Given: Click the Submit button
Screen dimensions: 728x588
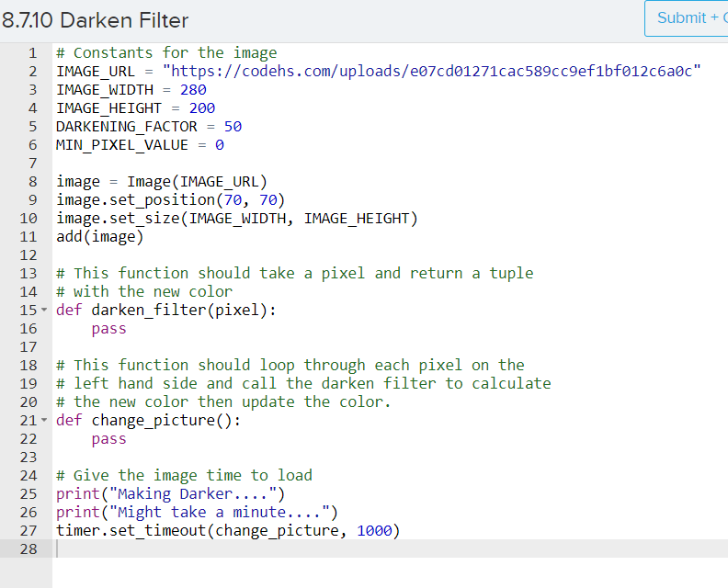Looking at the screenshot, I should click(687, 18).
